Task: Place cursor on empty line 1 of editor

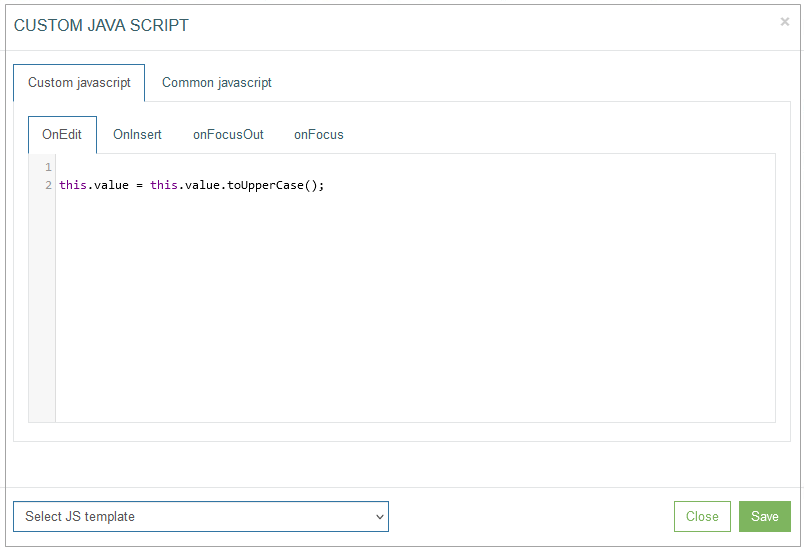Action: (x=410, y=167)
